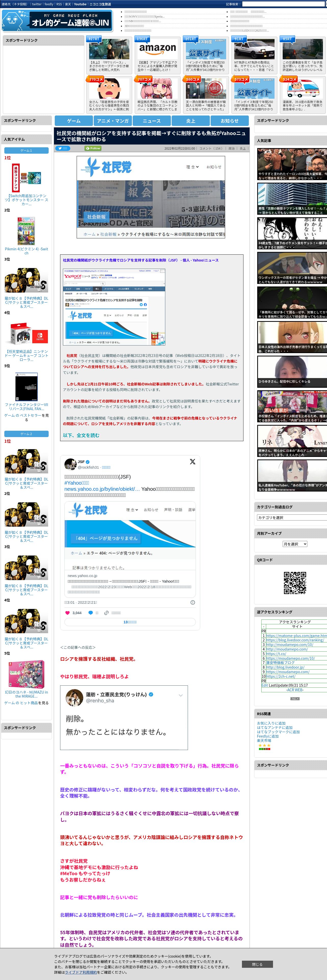
Task: Select the ゲーム navigation tab
Action: [74, 121]
